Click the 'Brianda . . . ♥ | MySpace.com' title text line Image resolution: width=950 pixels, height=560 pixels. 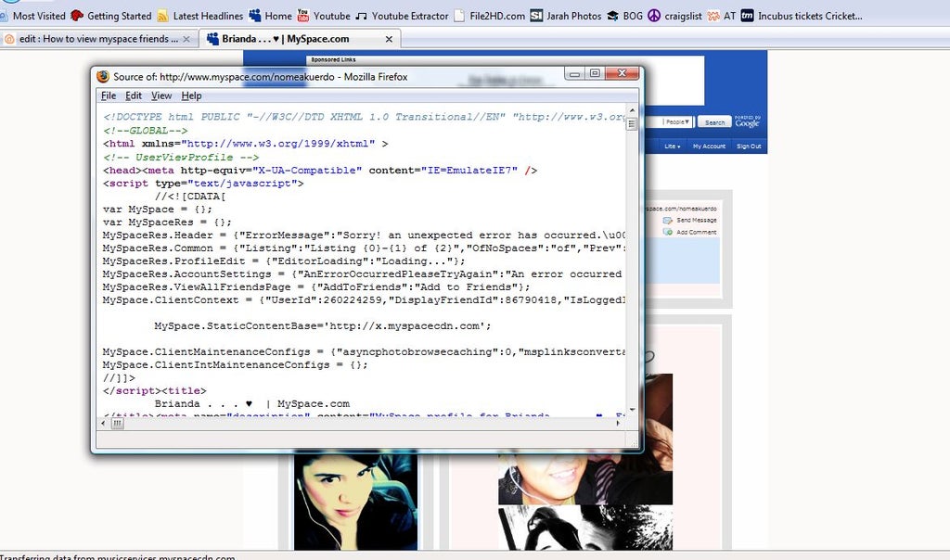[252, 403]
